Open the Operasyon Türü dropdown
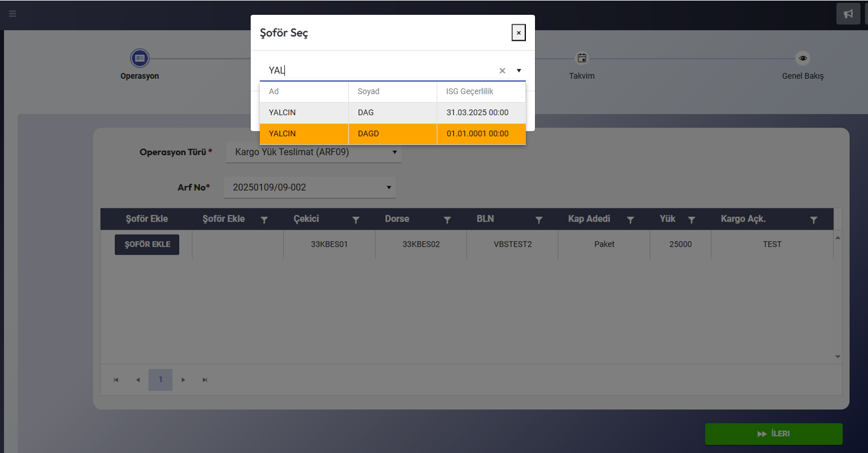Screen dimensions: 868x453 [x=394, y=152]
